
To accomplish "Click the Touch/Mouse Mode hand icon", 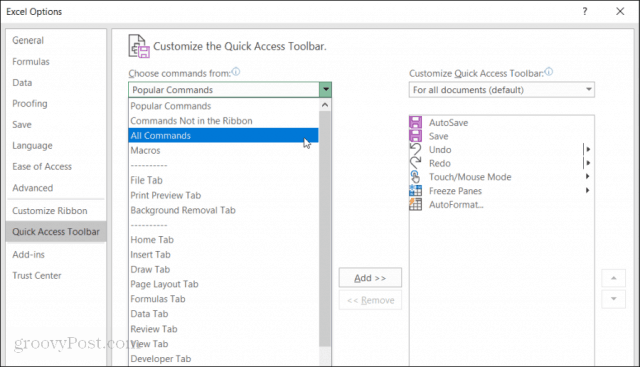I will pyautogui.click(x=416, y=177).
